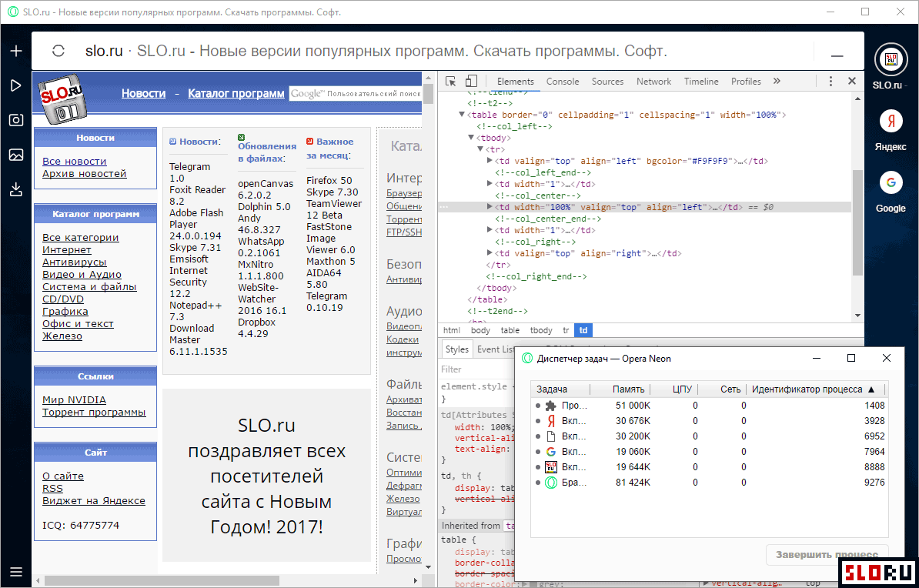The image size is (919, 588).
Task: Open the Антивирусы category link
Action: [75, 262]
